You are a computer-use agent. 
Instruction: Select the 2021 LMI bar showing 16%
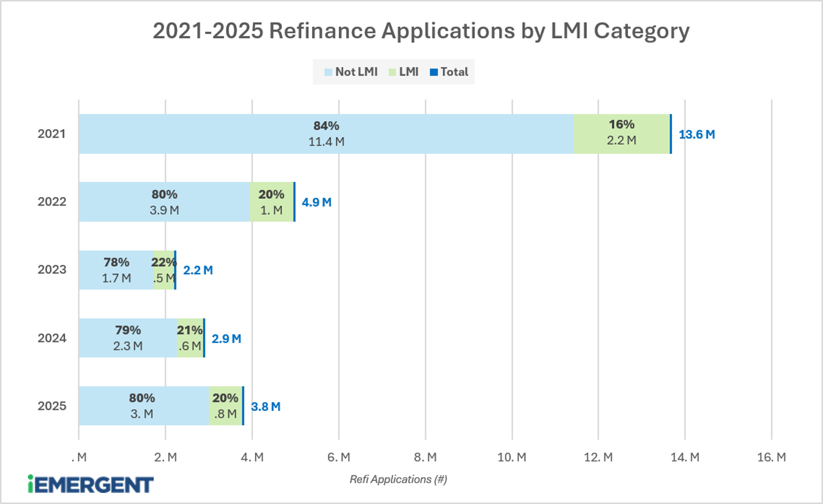[622, 134]
